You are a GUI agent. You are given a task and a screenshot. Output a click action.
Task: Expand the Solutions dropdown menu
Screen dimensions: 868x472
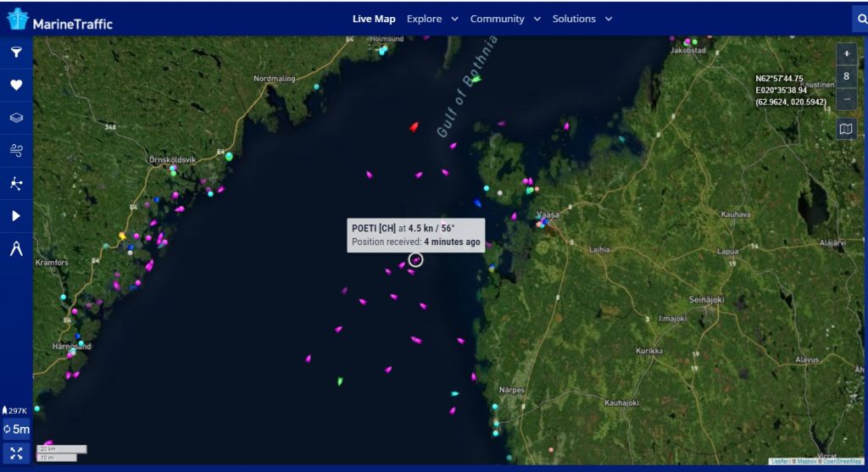point(581,19)
